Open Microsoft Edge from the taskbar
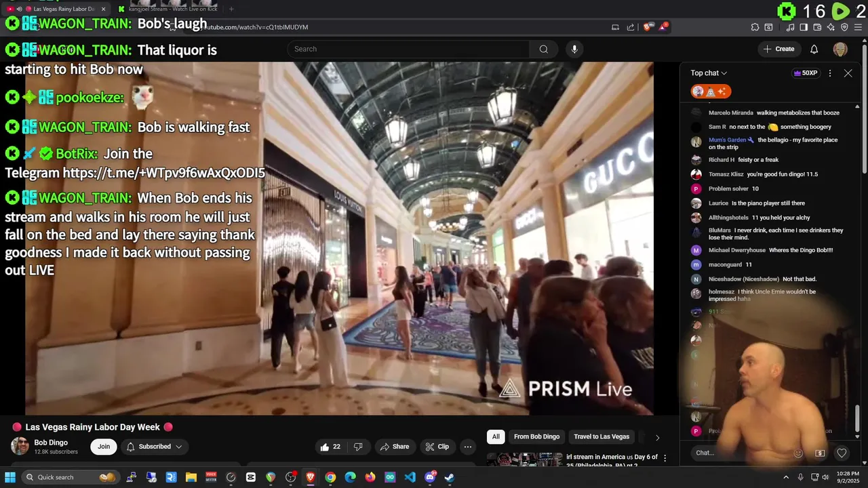This screenshot has width=868, height=488. 351,477
